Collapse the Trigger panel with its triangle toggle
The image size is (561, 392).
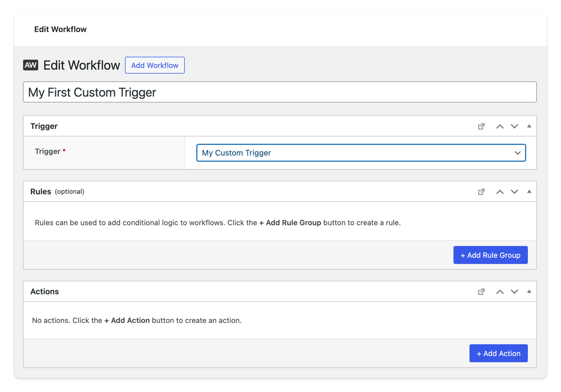click(529, 126)
